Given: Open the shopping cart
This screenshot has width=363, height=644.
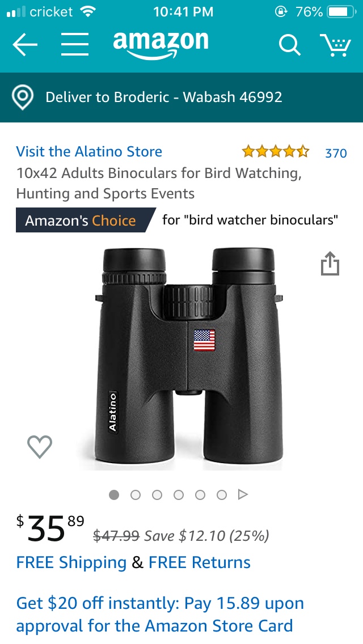Looking at the screenshot, I should 335,45.
